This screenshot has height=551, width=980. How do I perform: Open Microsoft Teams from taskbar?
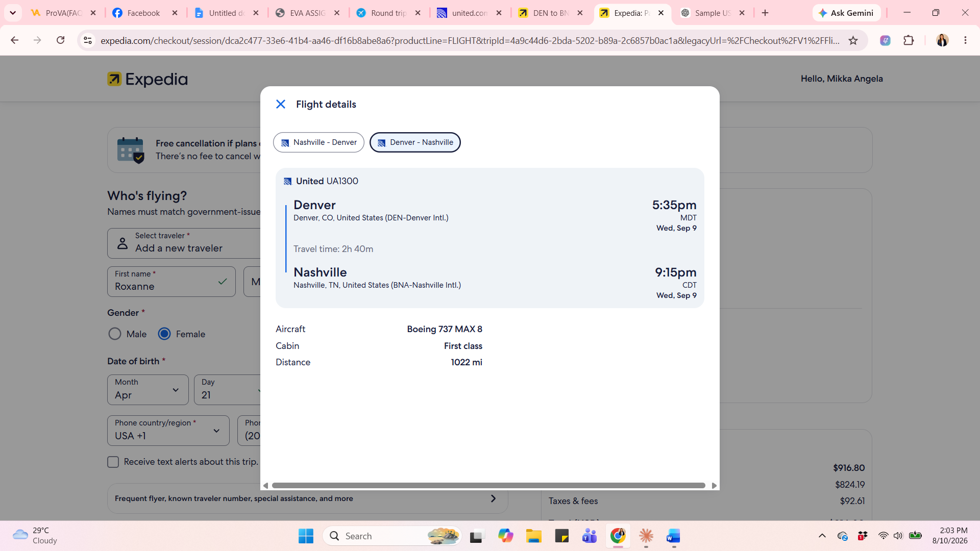click(x=590, y=536)
